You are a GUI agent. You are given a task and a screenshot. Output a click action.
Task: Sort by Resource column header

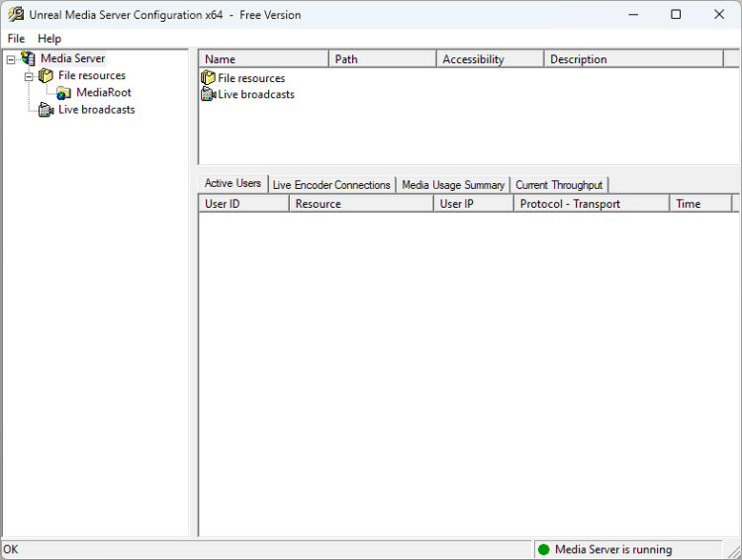point(361,204)
